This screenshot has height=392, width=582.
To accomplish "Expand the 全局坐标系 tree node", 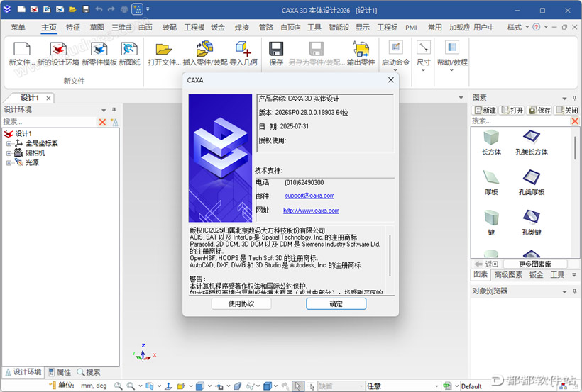I will click(9, 143).
